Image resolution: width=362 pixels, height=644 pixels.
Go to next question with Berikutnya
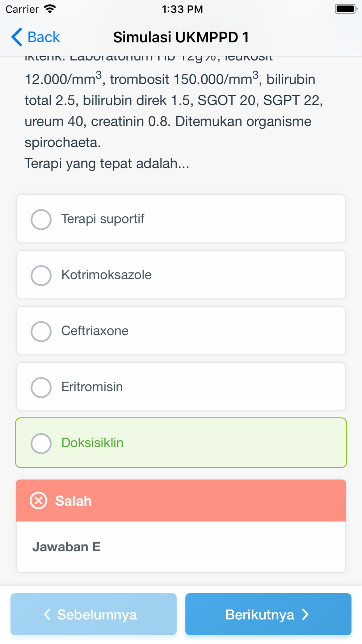(x=268, y=614)
